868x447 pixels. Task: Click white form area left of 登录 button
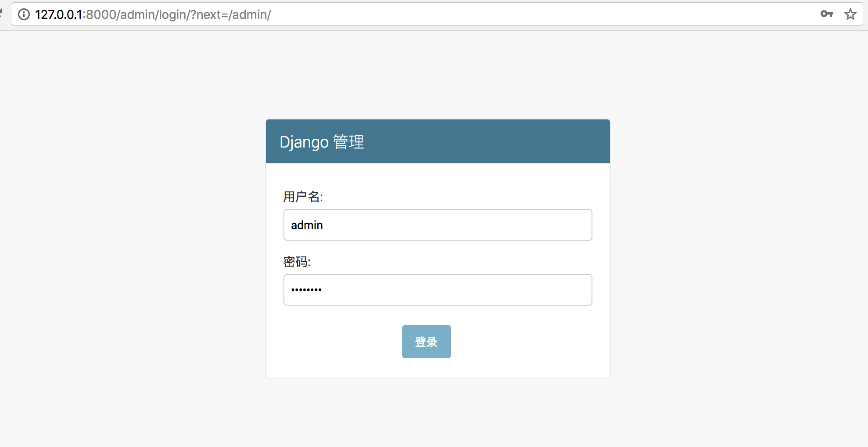(334, 342)
